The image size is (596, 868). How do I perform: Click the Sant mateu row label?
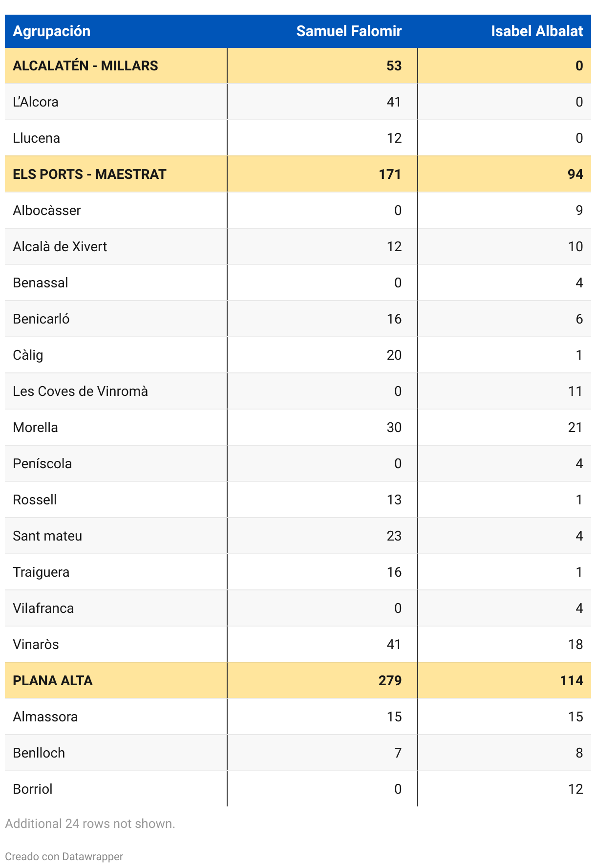coord(47,536)
